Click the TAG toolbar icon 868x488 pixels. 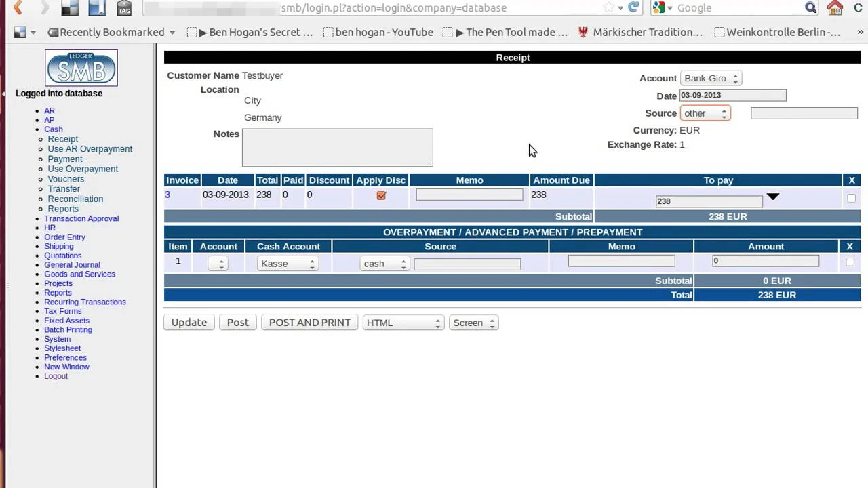124,8
